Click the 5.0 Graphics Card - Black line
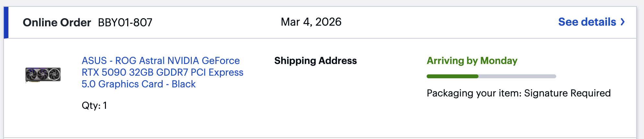Viewport: 644px width, 139px height. tap(138, 84)
